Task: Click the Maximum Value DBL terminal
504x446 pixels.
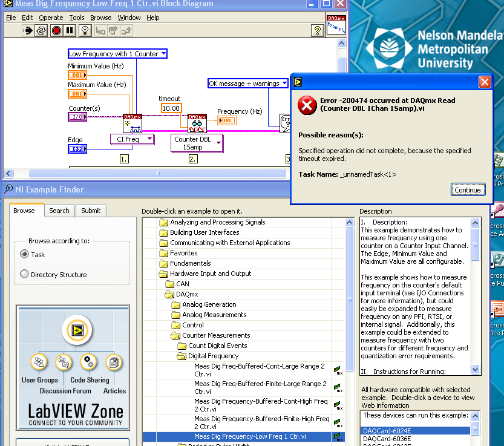Action: [x=77, y=94]
